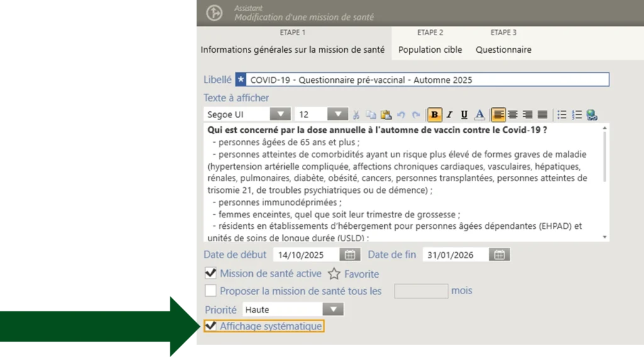Viewport: 644px width, 357px height.
Task: Insert a hyperlink with globe icon
Action: (x=591, y=114)
